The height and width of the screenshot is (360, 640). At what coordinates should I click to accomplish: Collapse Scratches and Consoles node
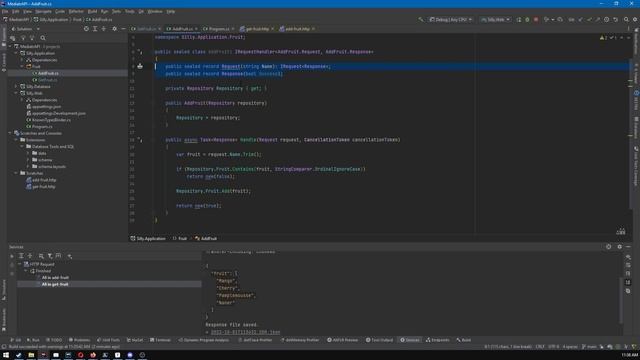(10, 133)
